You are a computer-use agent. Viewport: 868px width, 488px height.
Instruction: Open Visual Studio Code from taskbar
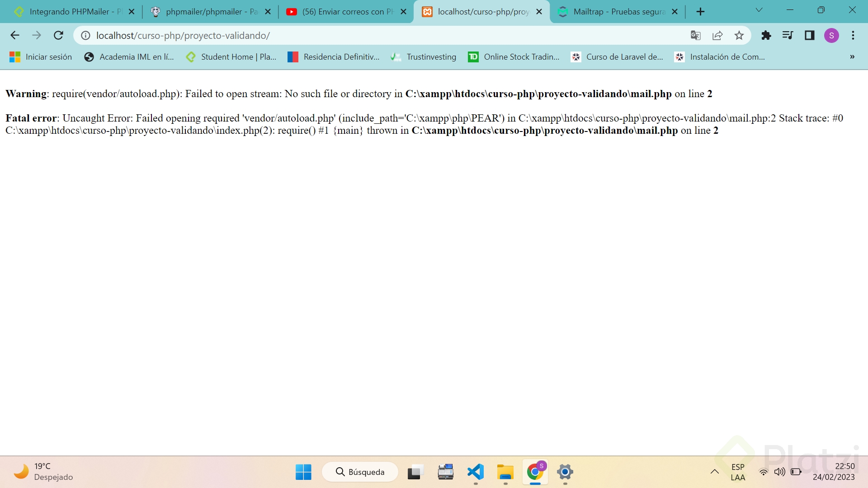tap(476, 472)
